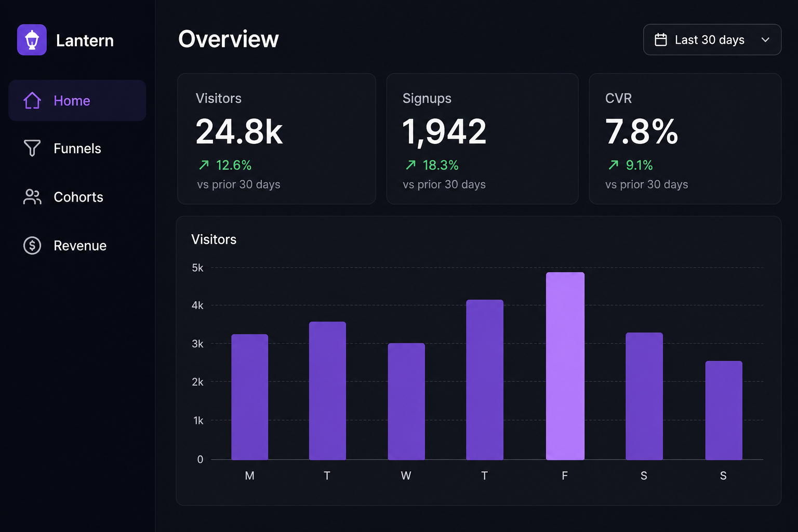This screenshot has width=798, height=532.
Task: Open the Cohorts section
Action: coord(77,197)
